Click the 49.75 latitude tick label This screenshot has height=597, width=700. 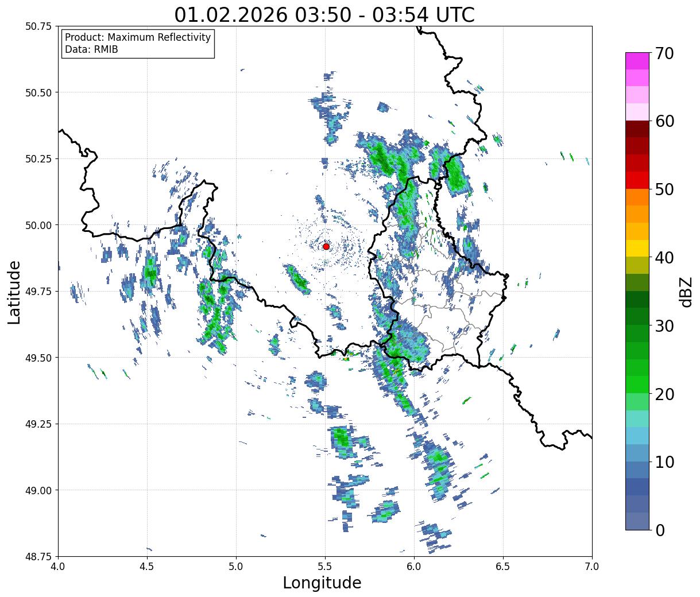(39, 292)
